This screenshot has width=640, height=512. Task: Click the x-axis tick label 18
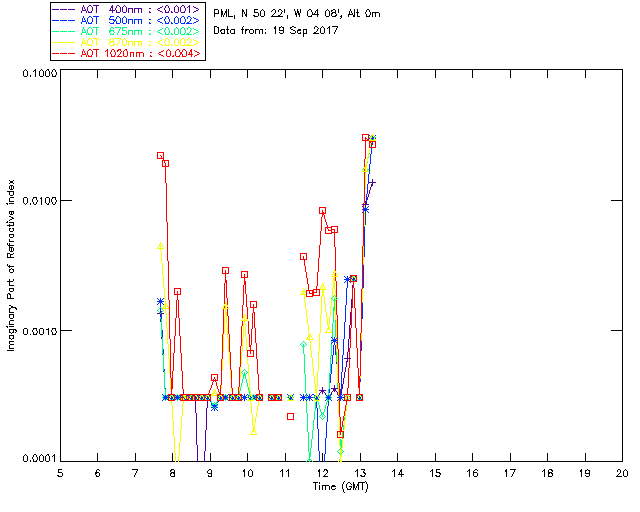(x=547, y=473)
